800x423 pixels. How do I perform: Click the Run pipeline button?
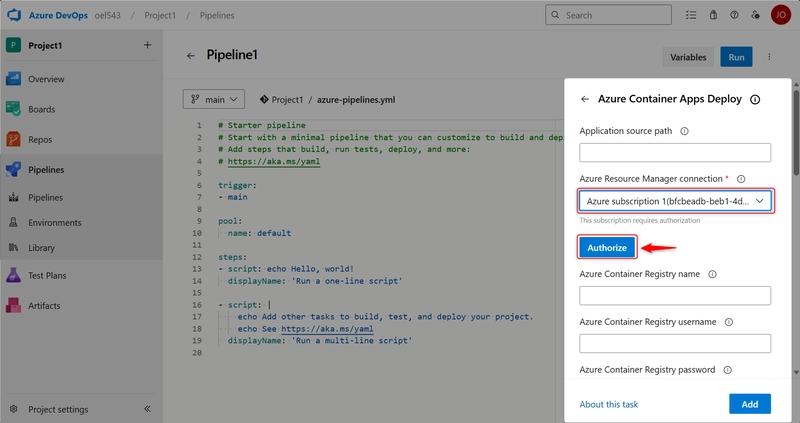pos(736,57)
